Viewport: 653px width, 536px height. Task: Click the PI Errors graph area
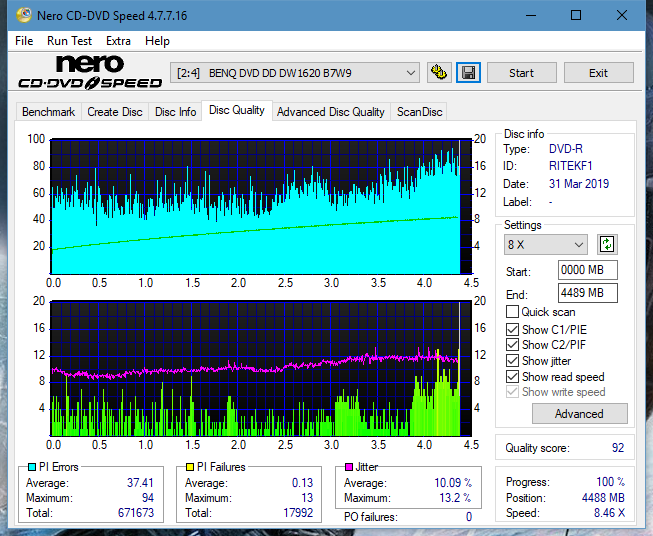261,207
